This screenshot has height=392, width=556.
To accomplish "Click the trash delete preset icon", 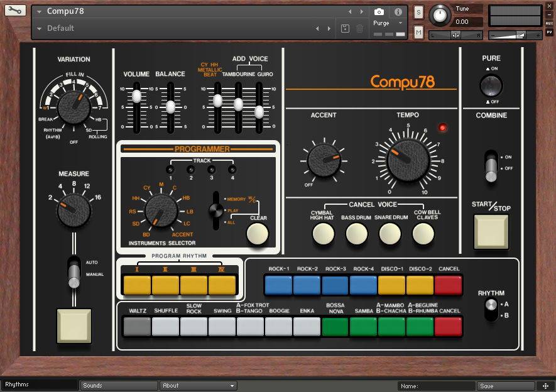I will (359, 28).
